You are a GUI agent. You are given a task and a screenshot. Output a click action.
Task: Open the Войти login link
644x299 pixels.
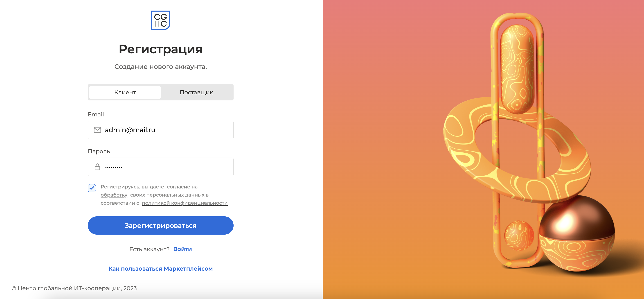click(182, 249)
